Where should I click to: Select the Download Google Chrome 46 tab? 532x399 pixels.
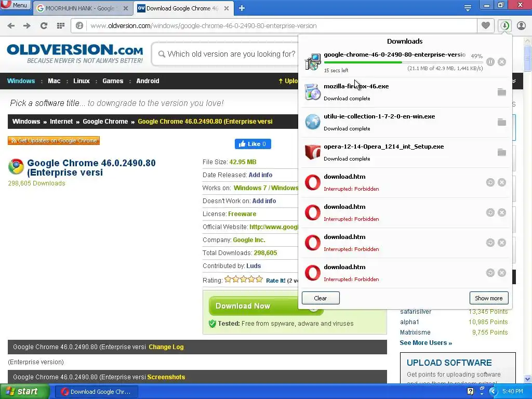(x=178, y=8)
